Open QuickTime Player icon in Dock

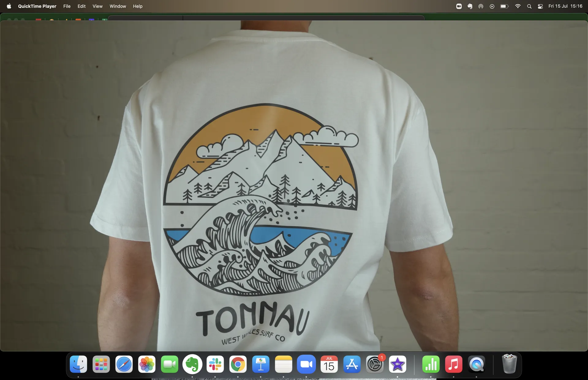pyautogui.click(x=477, y=364)
